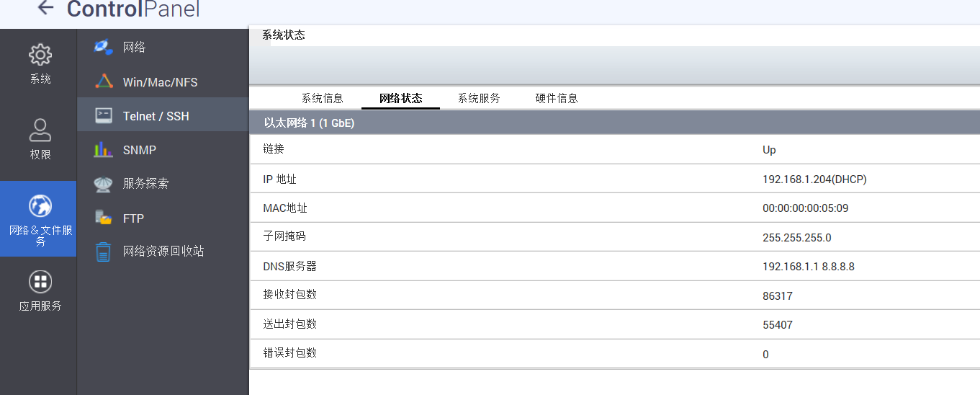The image size is (980, 395).
Task: Select the Win/Mac/NFS triangle icon
Action: point(104,81)
